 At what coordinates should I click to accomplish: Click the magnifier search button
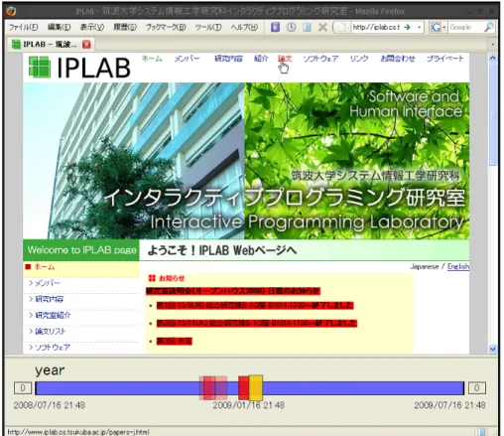coord(489,27)
